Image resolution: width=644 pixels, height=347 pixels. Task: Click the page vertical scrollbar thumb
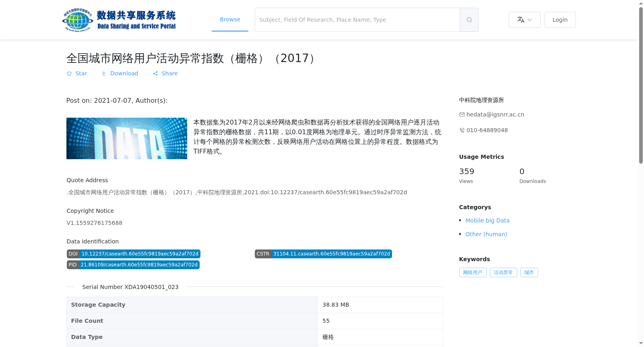pyautogui.click(x=641, y=85)
